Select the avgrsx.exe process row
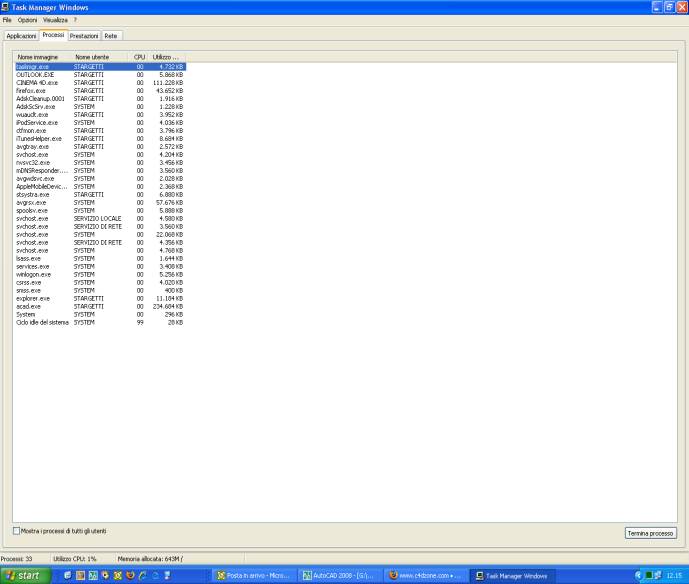 [x=100, y=203]
